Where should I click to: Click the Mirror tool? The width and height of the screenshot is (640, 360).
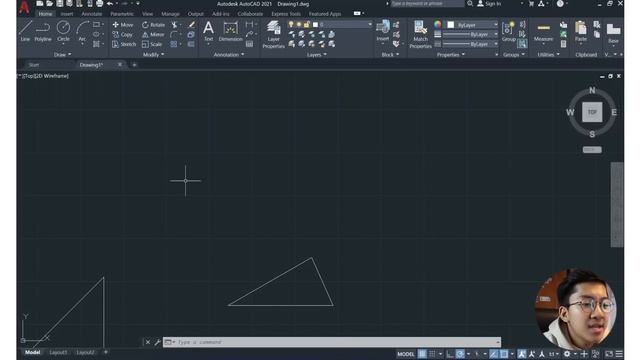pos(153,35)
